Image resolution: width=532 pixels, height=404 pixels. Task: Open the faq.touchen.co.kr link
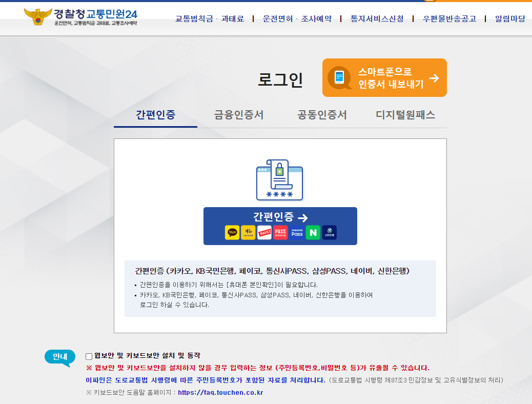click(220, 392)
